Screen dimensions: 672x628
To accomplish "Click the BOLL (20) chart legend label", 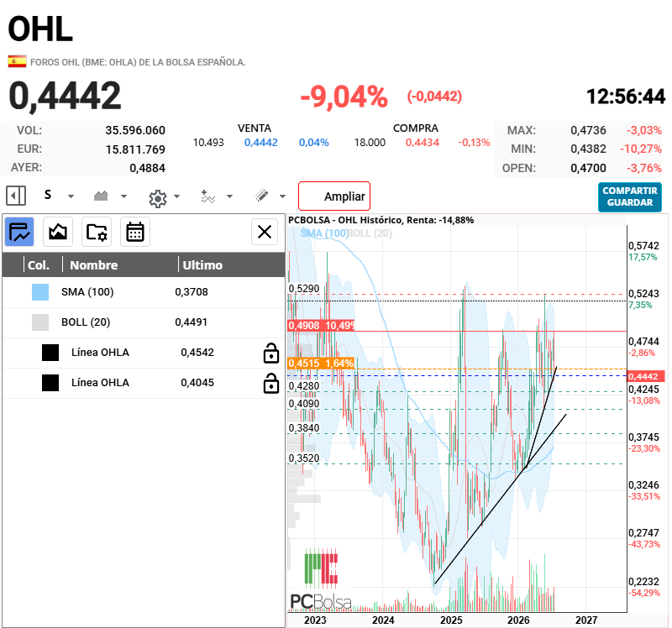I will click(x=370, y=233).
